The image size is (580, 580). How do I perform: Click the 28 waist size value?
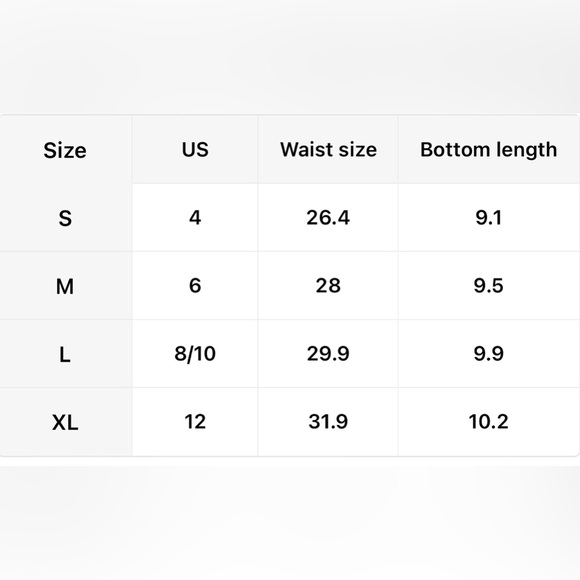pos(328,286)
